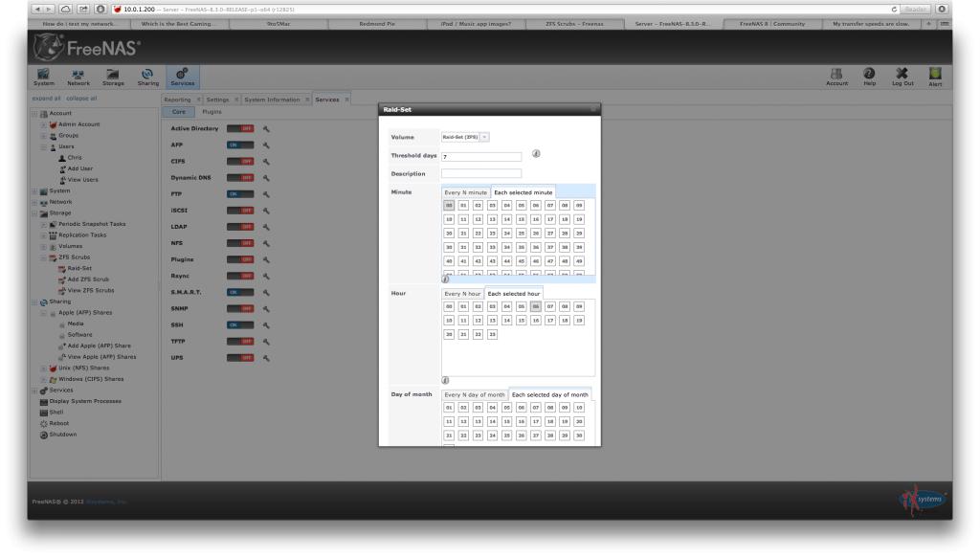980x558 pixels.
Task: Open the Sharing toolbar icon
Action: click(x=148, y=77)
